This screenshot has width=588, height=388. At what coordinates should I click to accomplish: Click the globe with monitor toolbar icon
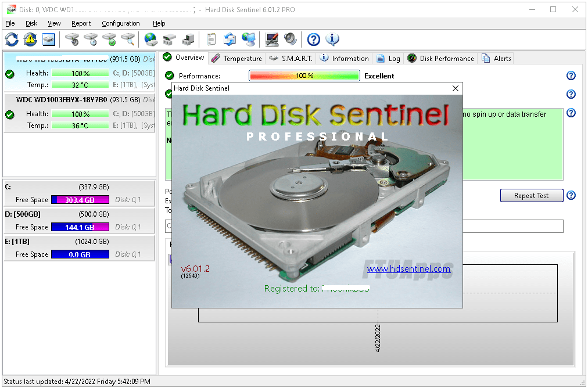249,39
